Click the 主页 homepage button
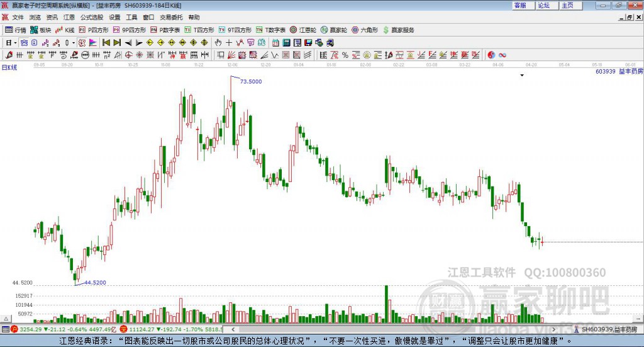The width and height of the screenshot is (644, 347). pyautogui.click(x=571, y=5)
